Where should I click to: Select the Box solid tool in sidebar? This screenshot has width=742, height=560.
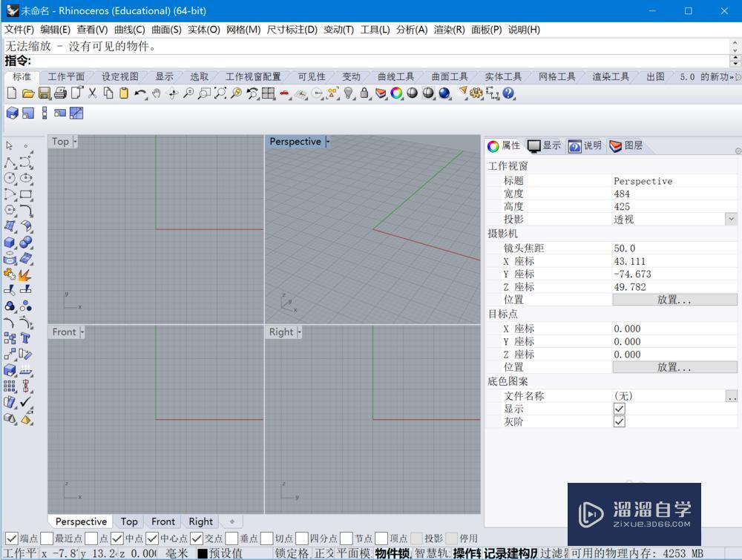tap(10, 243)
